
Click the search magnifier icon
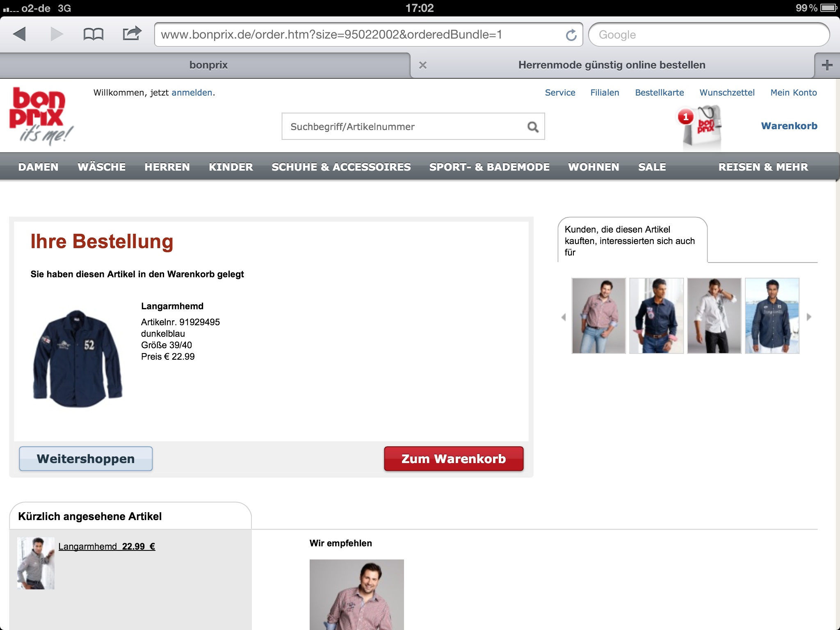point(533,127)
